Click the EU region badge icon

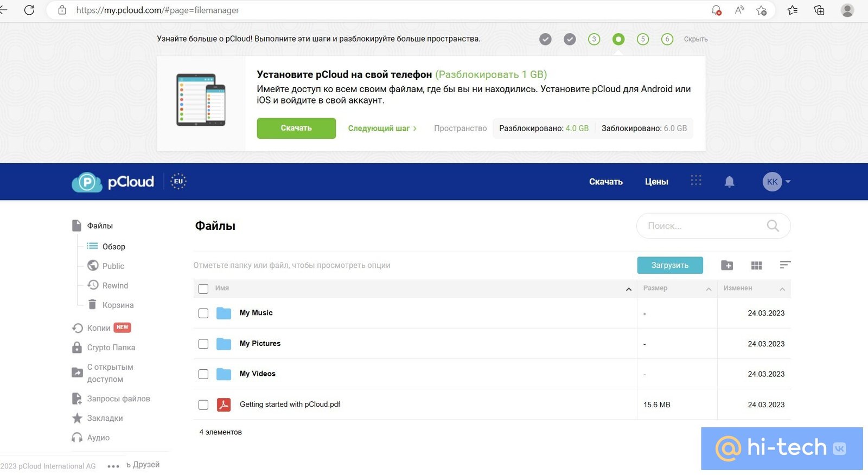[178, 182]
